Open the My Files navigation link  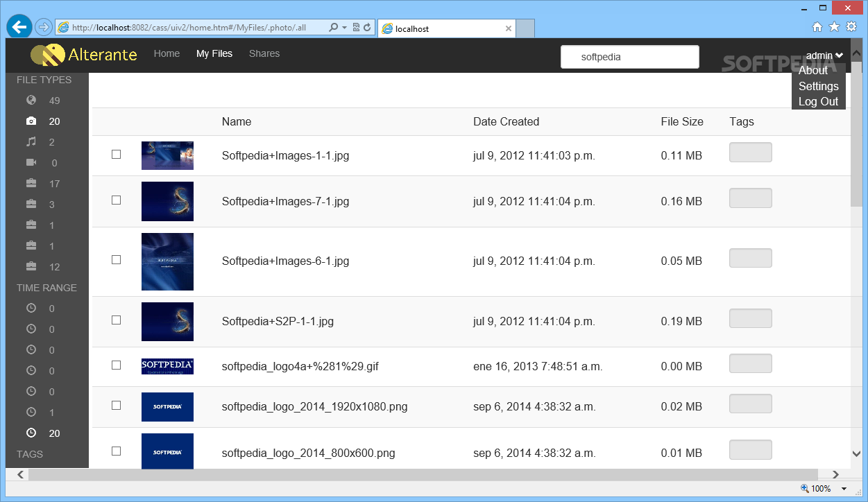[214, 53]
